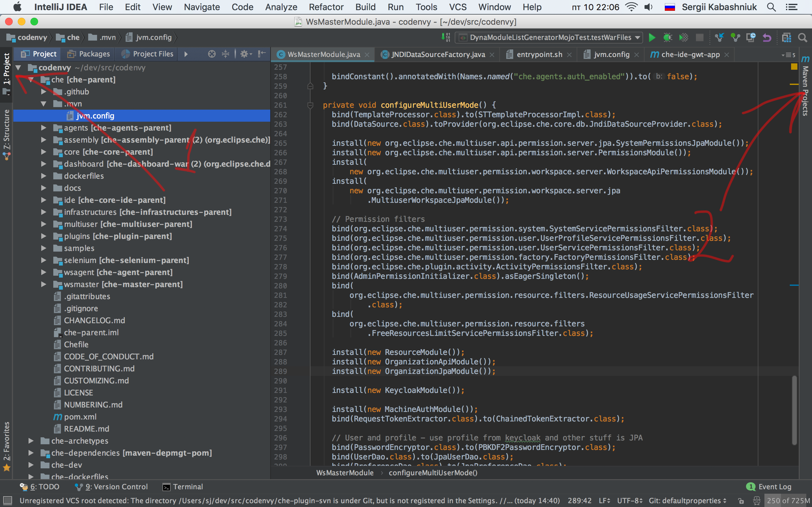Open the run configuration dropdown

tap(638, 38)
